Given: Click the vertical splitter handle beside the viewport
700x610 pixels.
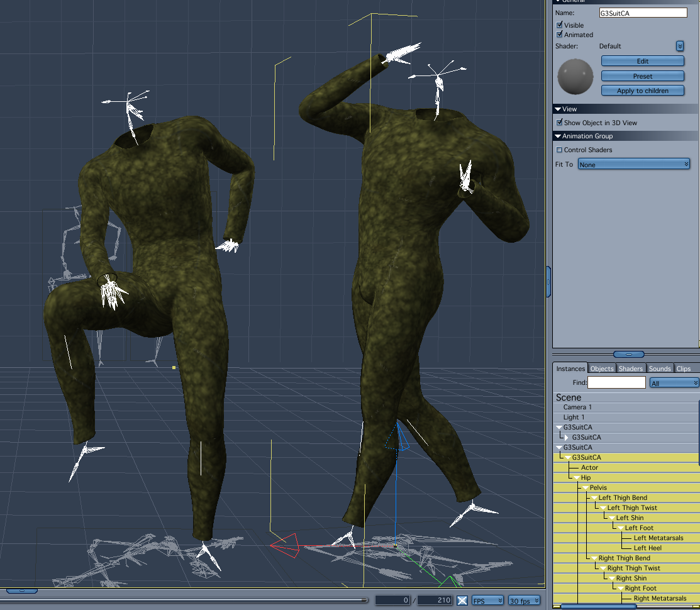Looking at the screenshot, I should point(548,282).
